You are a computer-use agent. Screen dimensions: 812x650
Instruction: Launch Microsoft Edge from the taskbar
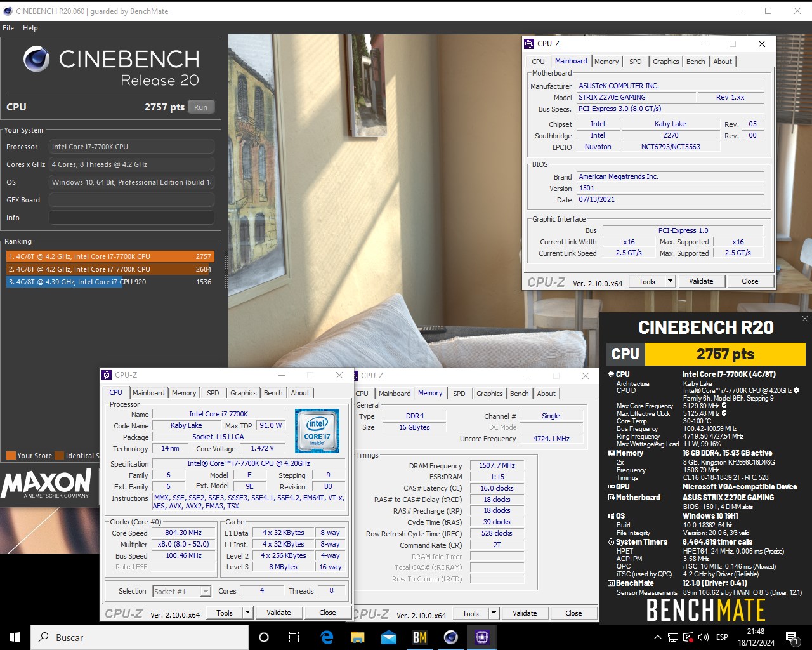pyautogui.click(x=327, y=637)
